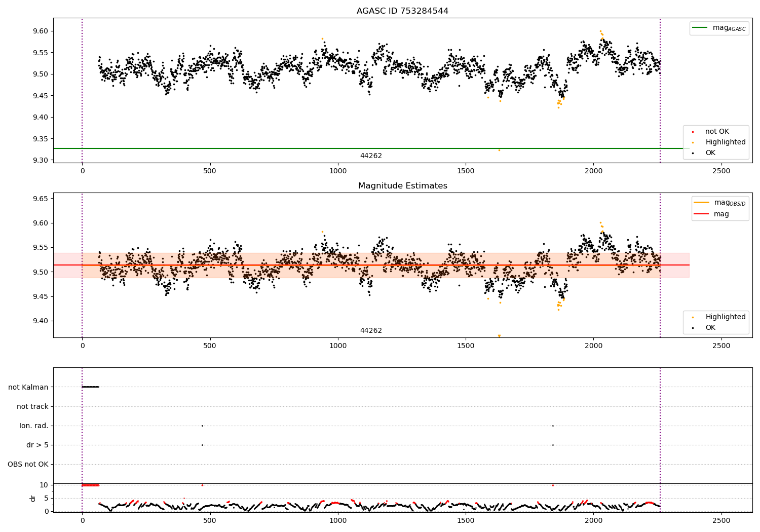
Task: Click the 1000 x-tick under the top plot
Action: coord(337,171)
